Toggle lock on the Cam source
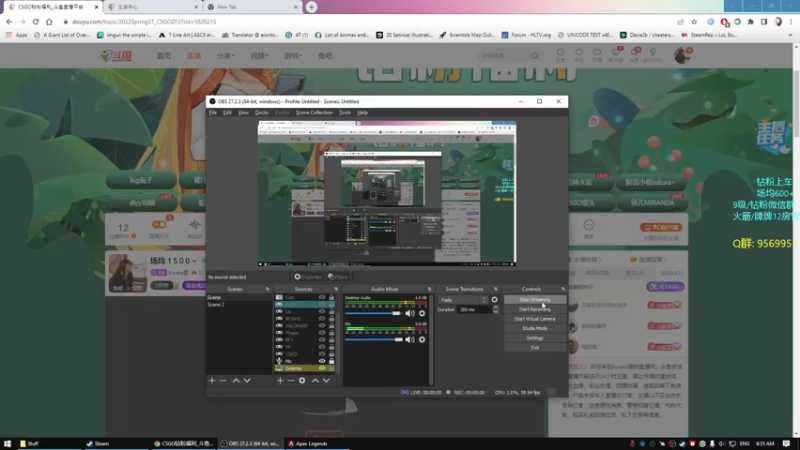 coord(332,297)
